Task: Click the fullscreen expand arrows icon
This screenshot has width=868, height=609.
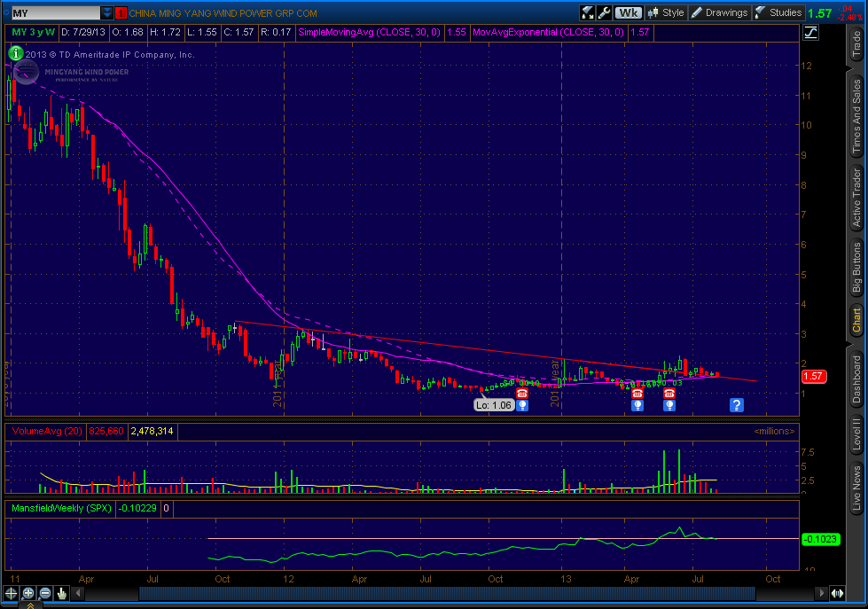Action: (x=588, y=12)
